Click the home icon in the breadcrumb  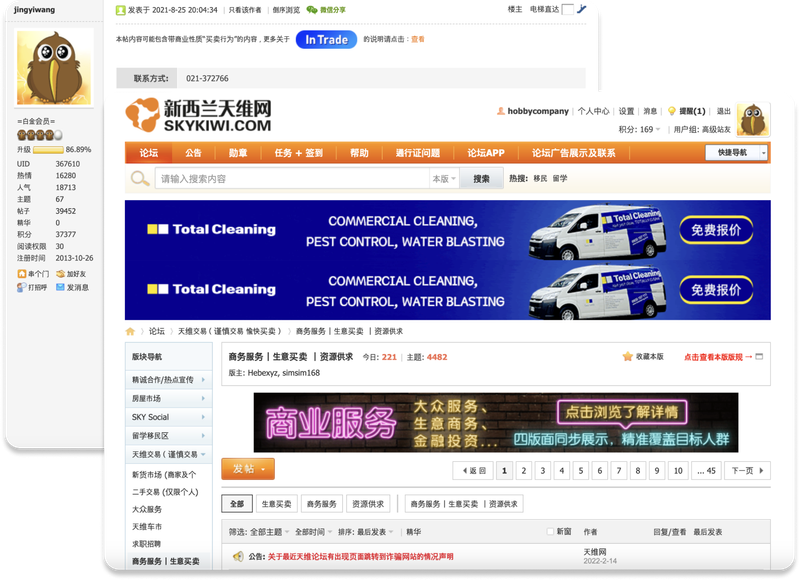pos(130,331)
